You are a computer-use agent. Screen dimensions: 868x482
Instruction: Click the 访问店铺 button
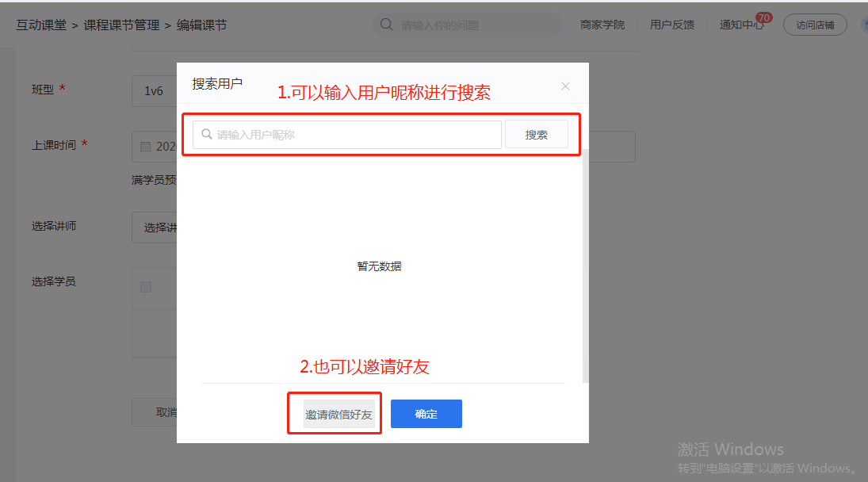click(815, 25)
